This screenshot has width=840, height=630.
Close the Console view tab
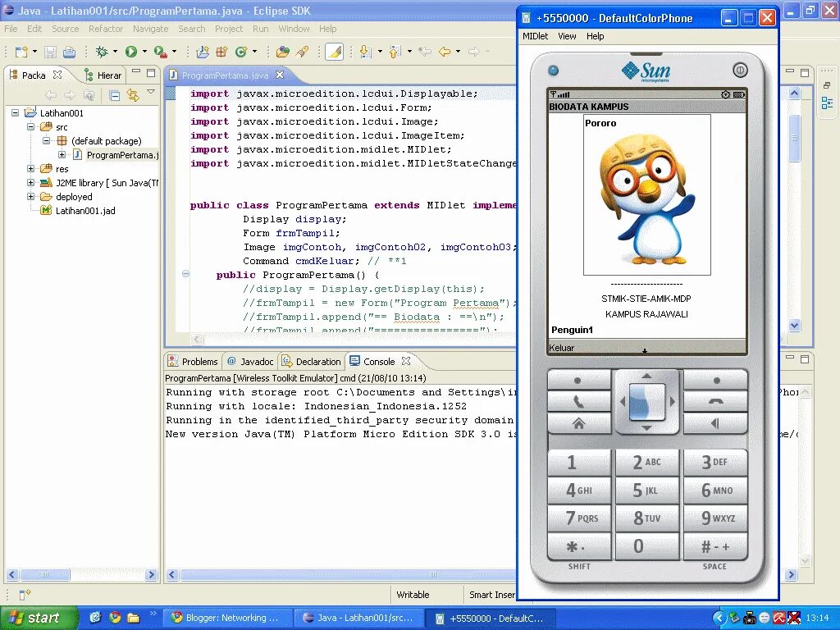point(406,361)
